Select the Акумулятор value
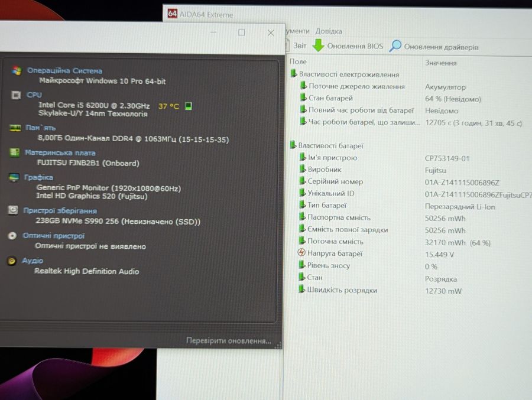This screenshot has width=532, height=400. click(x=445, y=87)
